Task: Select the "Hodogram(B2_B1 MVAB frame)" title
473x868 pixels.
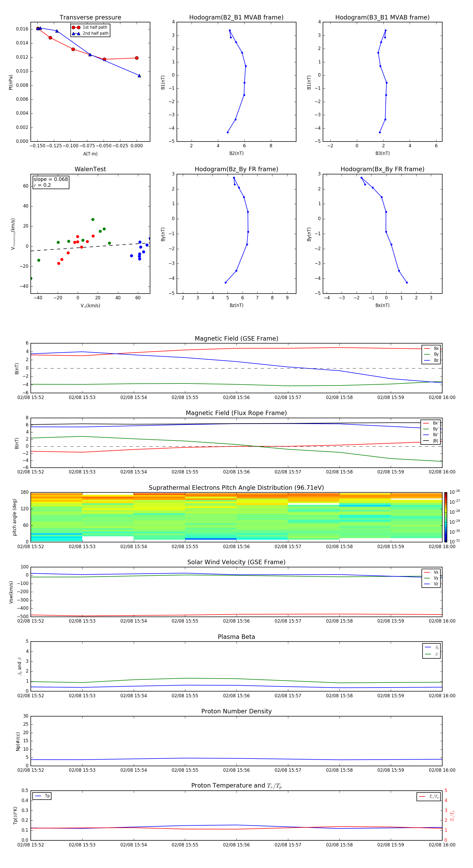Action: pos(236,18)
